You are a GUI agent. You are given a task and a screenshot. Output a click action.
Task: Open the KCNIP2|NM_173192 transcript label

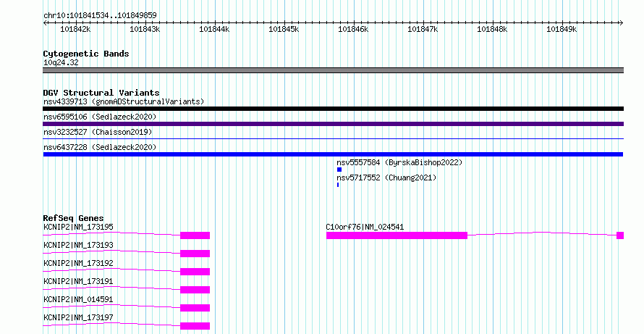78,263
